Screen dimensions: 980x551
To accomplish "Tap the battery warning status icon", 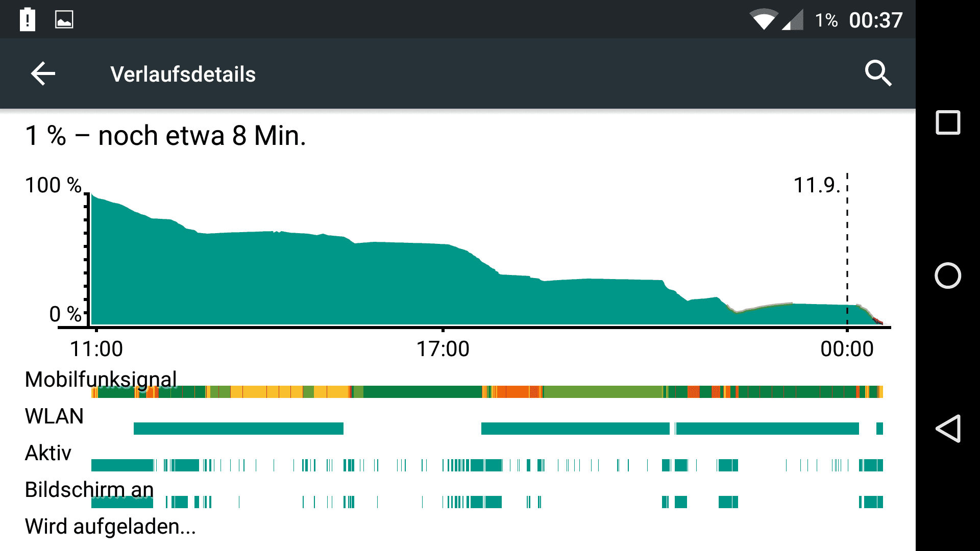I will click(28, 20).
